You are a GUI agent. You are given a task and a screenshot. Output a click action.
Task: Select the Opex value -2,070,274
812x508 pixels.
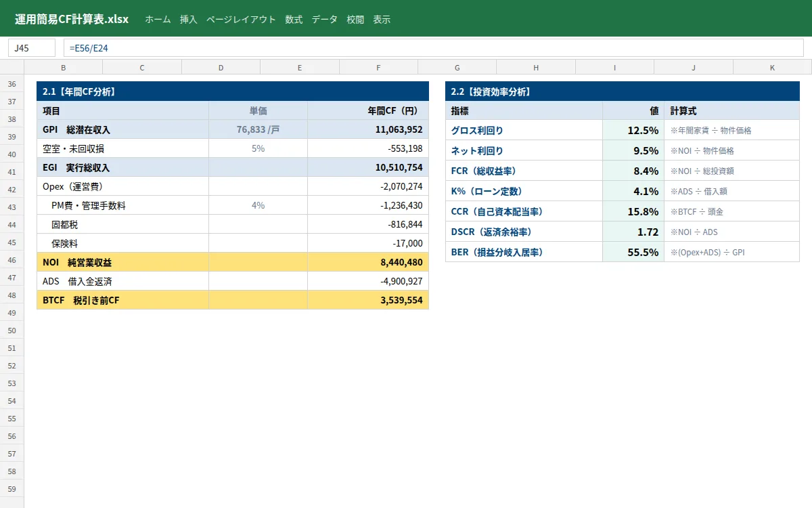[368, 186]
